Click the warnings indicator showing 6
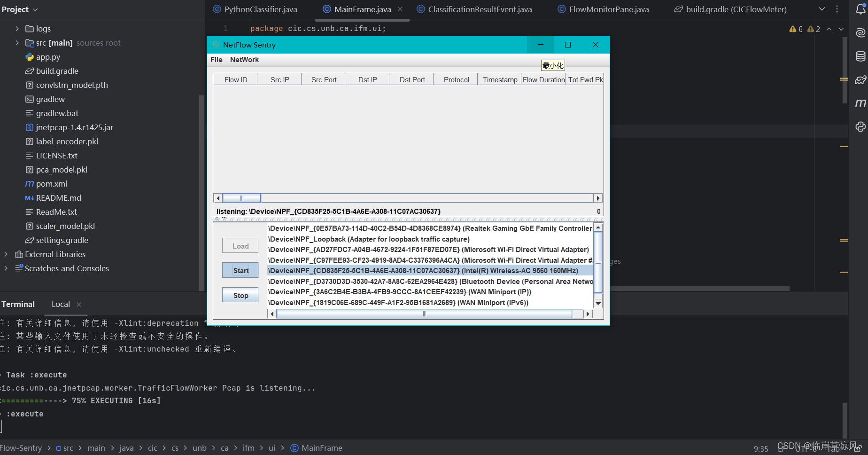This screenshot has height=455, width=868. (x=796, y=29)
